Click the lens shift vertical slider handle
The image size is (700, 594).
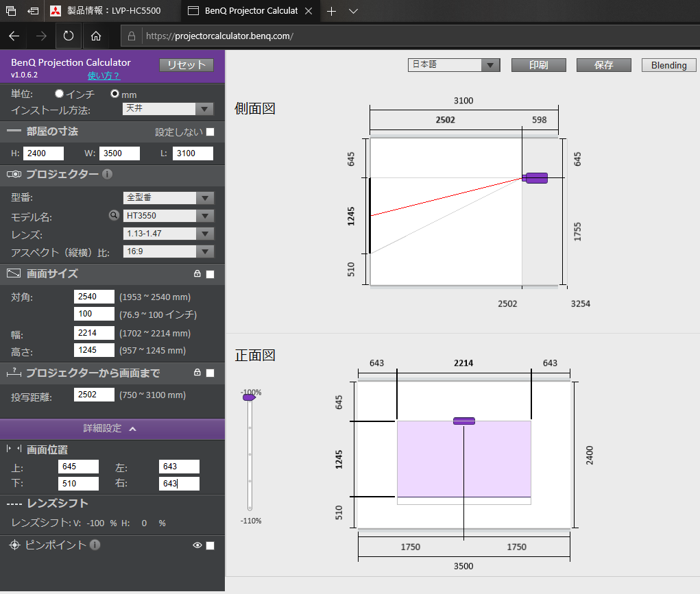click(249, 397)
